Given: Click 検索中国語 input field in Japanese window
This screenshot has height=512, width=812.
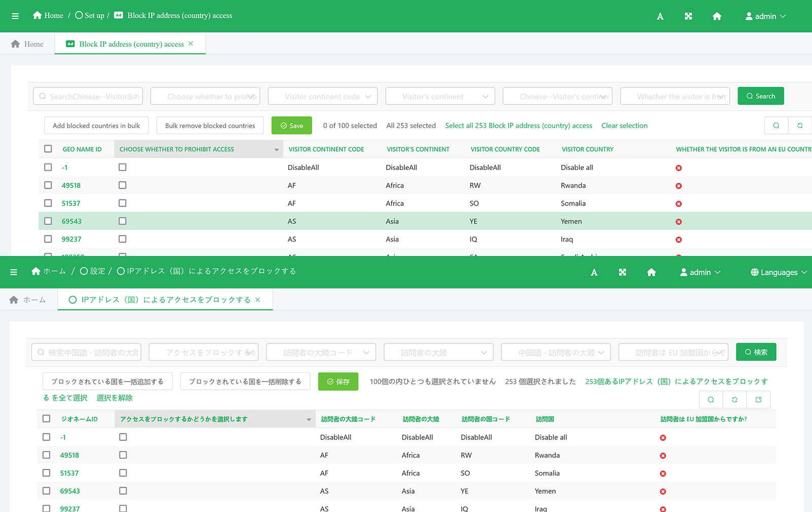Looking at the screenshot, I should pos(86,352).
